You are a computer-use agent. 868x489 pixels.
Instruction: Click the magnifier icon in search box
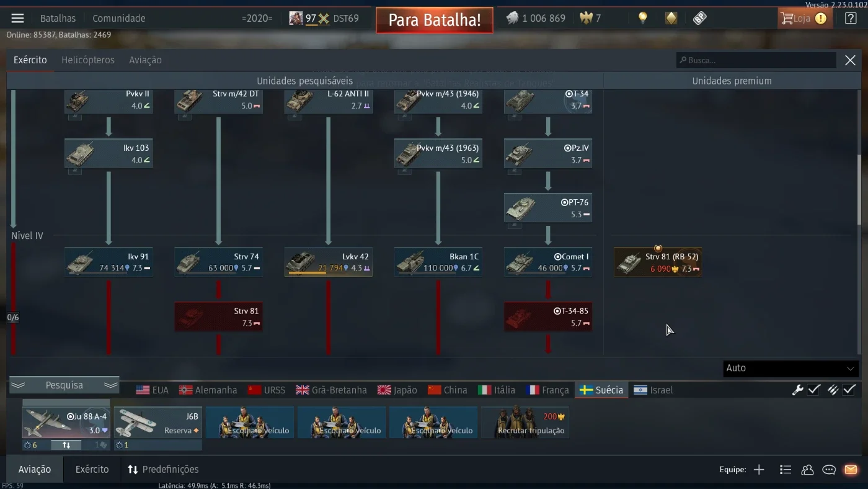tap(683, 60)
